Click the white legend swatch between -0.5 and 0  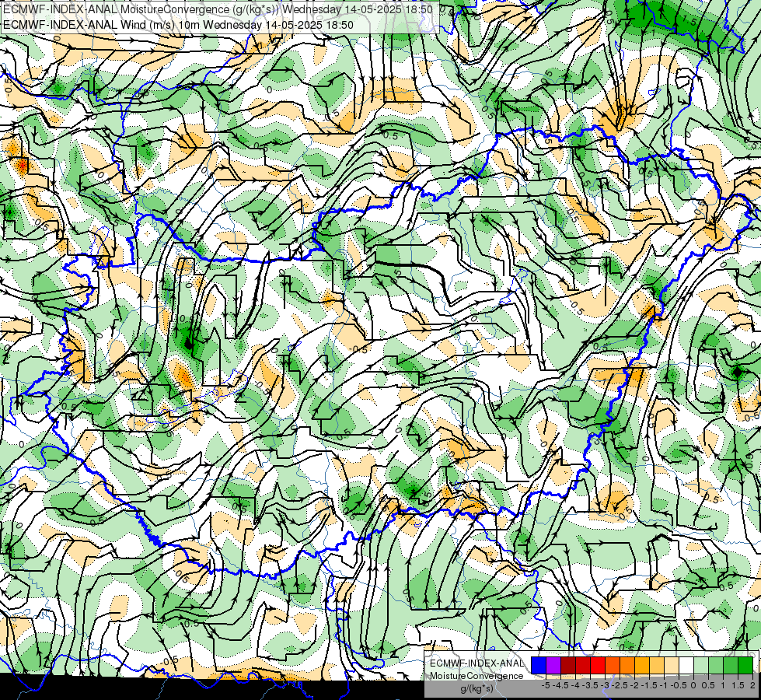[x=686, y=665]
